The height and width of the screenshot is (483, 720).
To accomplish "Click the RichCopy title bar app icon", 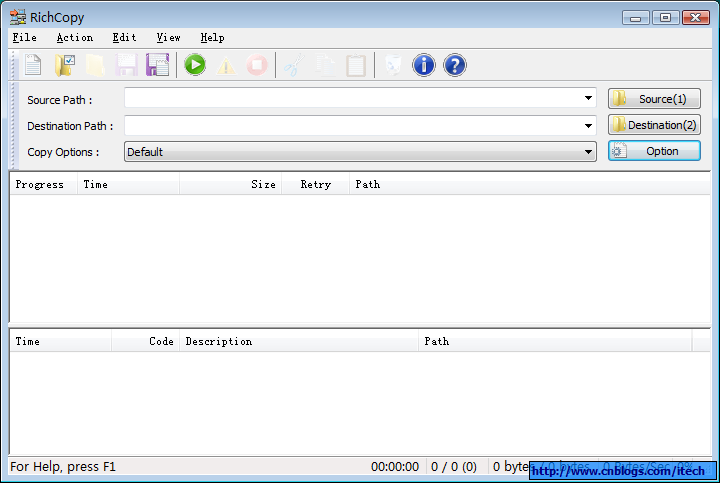I will point(17,17).
